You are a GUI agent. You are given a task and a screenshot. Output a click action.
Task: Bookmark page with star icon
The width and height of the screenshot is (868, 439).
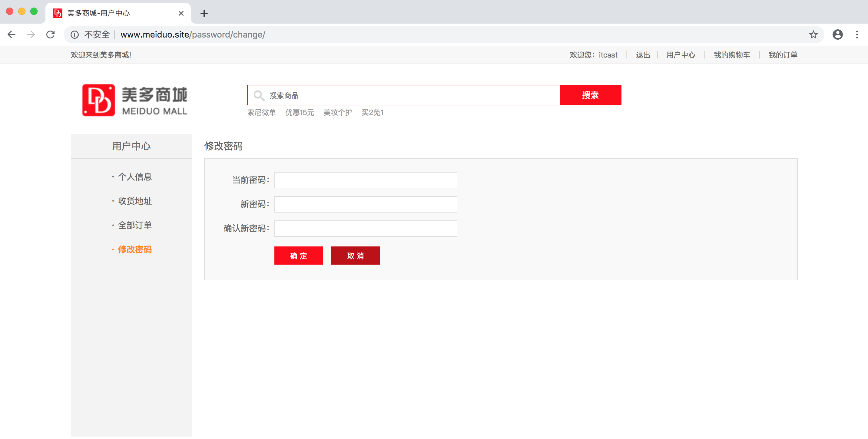[813, 35]
